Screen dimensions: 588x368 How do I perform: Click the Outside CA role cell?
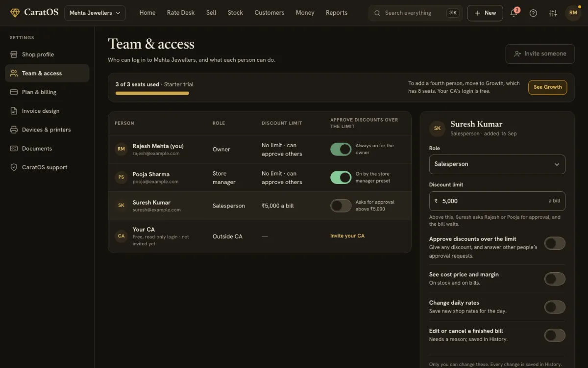click(227, 237)
